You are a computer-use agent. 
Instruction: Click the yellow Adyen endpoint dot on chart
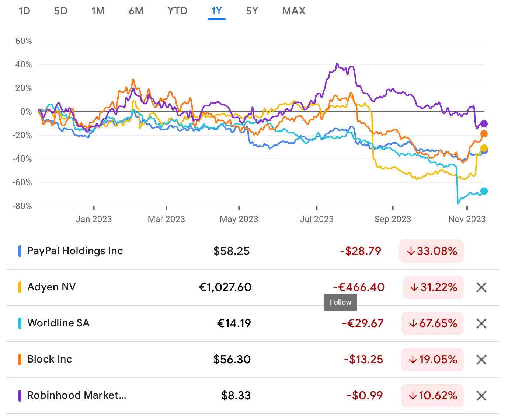484,147
